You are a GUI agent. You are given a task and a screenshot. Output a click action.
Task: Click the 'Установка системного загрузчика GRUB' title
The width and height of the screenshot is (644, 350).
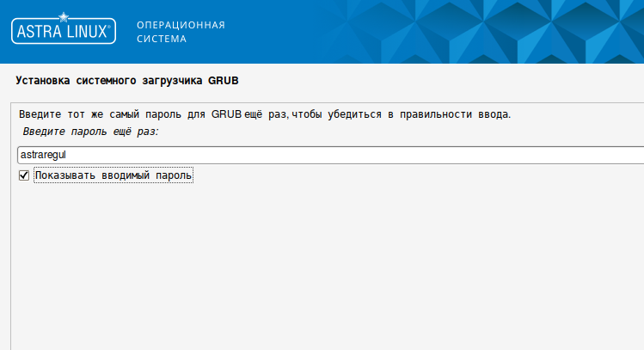point(127,80)
